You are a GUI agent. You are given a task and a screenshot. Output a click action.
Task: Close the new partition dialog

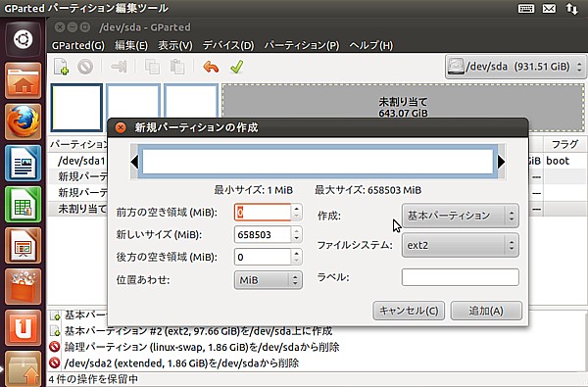[x=121, y=127]
